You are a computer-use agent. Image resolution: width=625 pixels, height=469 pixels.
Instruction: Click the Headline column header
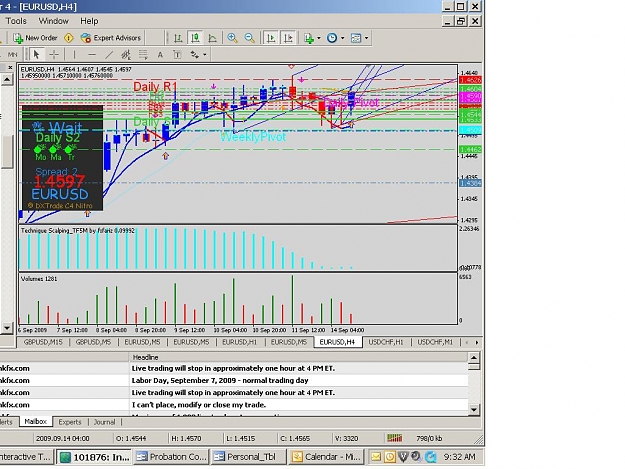tap(298, 357)
